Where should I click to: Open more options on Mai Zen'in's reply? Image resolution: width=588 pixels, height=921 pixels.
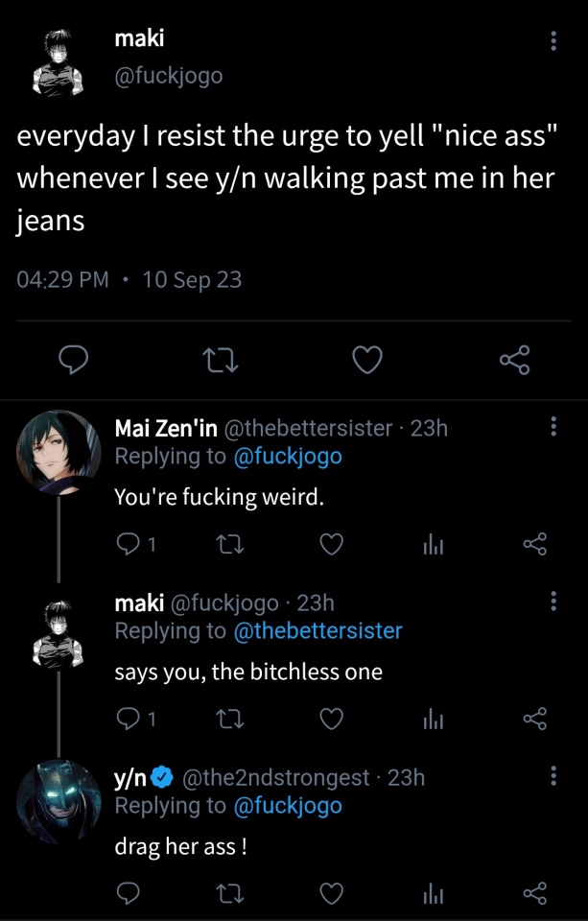click(553, 428)
